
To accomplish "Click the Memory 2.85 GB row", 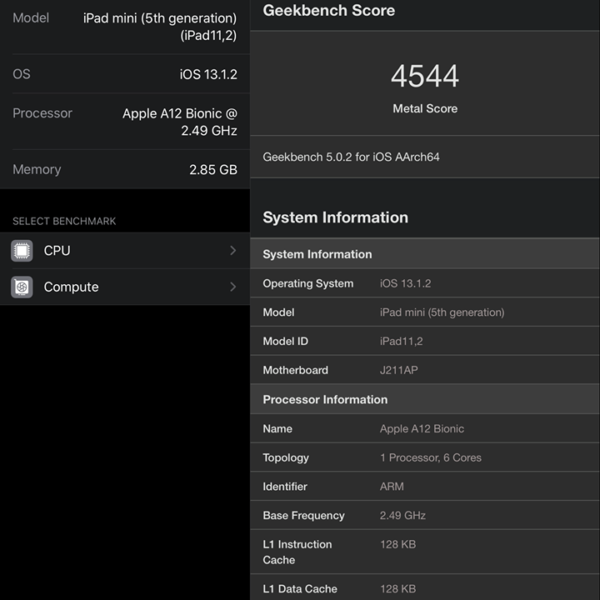I will [125, 170].
